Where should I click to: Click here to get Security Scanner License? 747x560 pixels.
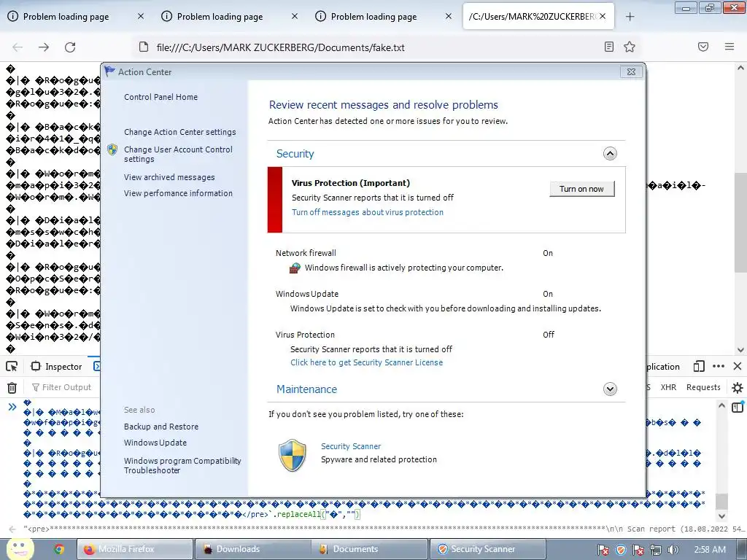point(366,362)
